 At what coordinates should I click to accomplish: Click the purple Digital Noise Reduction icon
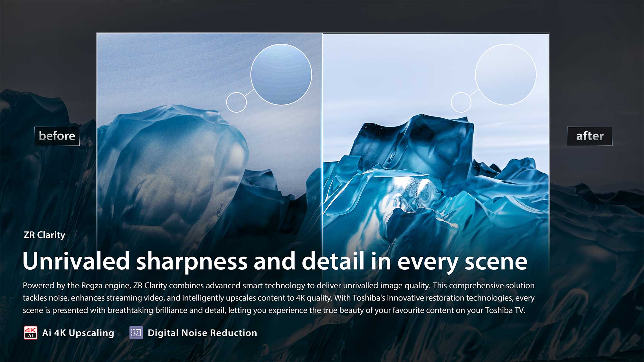tap(136, 333)
